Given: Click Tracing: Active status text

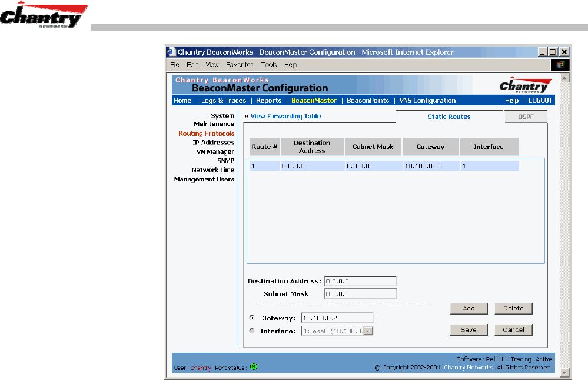Looking at the screenshot, I should [x=531, y=359].
